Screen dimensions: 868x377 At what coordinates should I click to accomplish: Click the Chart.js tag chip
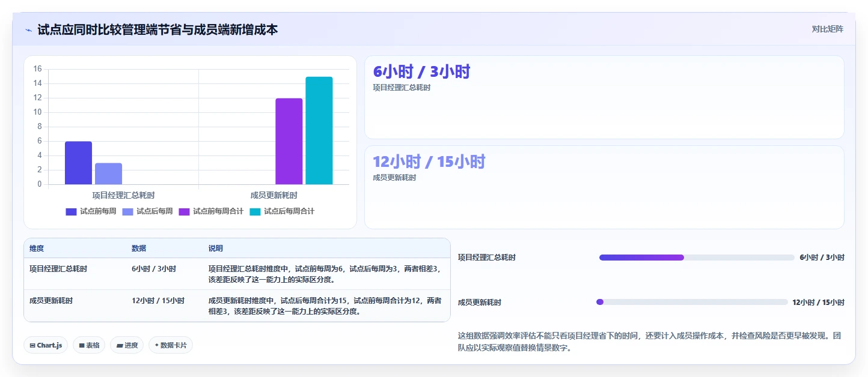click(46, 345)
